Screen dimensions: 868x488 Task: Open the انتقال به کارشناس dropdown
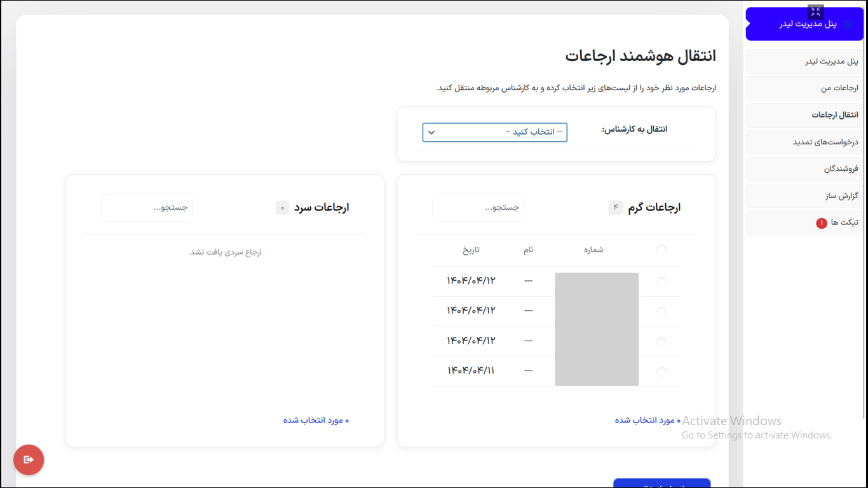(x=494, y=132)
